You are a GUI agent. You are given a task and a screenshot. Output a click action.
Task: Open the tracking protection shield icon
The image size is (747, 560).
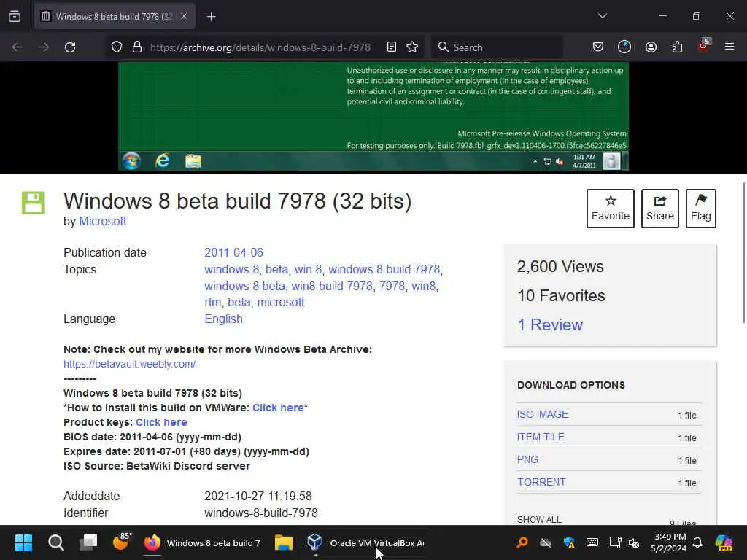117,47
